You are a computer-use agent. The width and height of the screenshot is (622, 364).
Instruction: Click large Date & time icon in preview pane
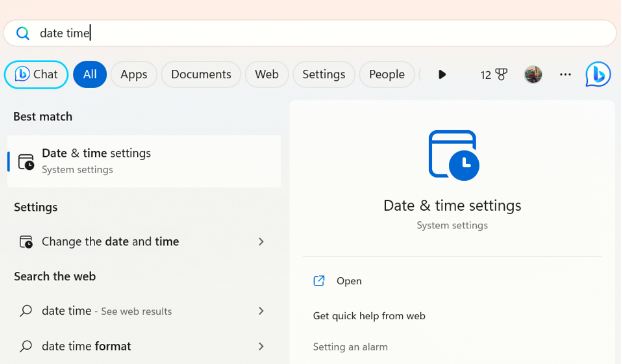coord(454,155)
